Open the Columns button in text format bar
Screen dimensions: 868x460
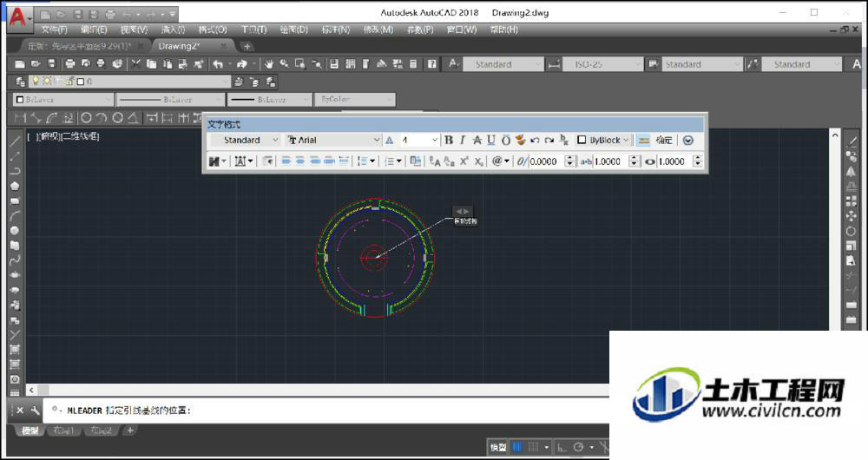(x=217, y=161)
